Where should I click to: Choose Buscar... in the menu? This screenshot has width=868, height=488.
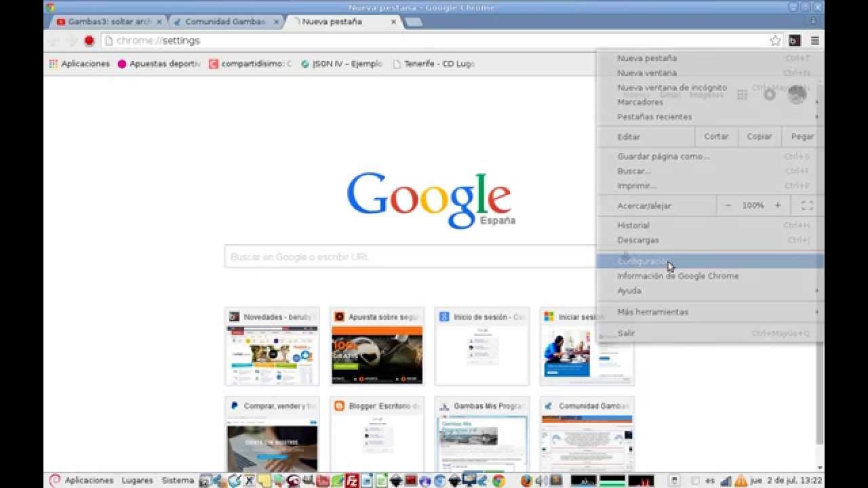[x=710, y=171]
